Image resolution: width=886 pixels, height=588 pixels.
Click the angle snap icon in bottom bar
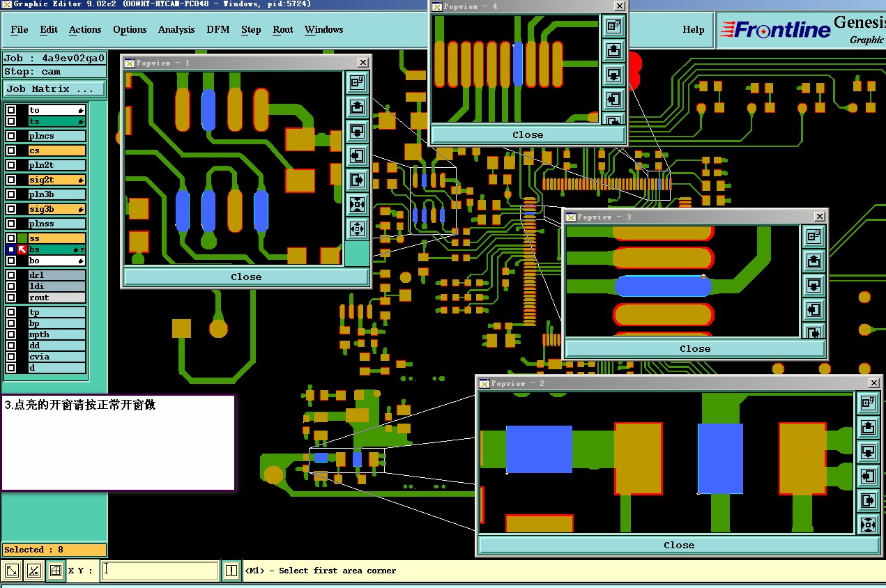(x=33, y=571)
